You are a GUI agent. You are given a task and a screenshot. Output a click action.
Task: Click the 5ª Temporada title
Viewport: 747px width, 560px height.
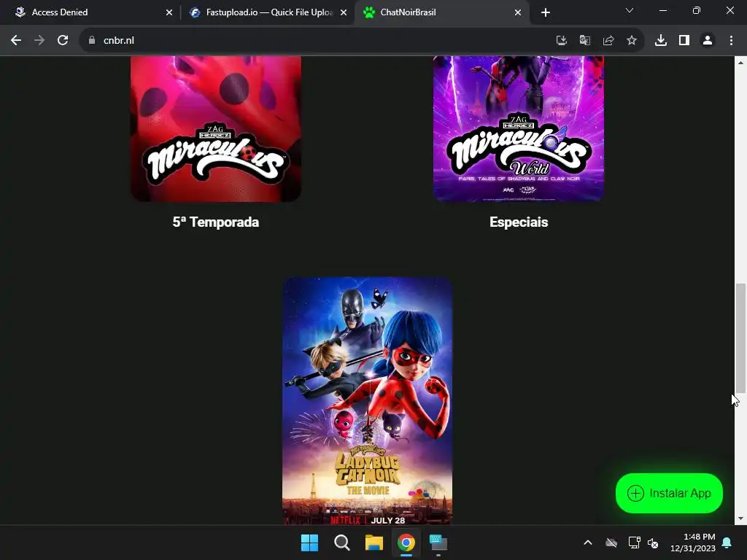coord(216,222)
